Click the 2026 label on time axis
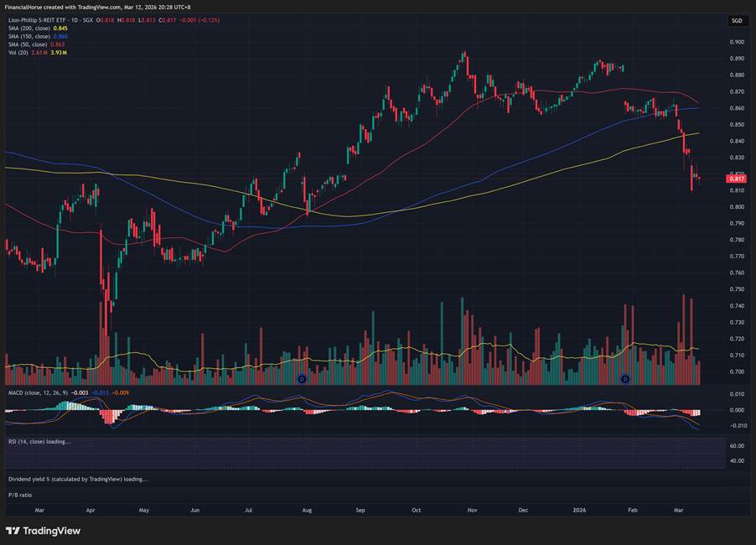The width and height of the screenshot is (756, 545). pyautogui.click(x=579, y=509)
